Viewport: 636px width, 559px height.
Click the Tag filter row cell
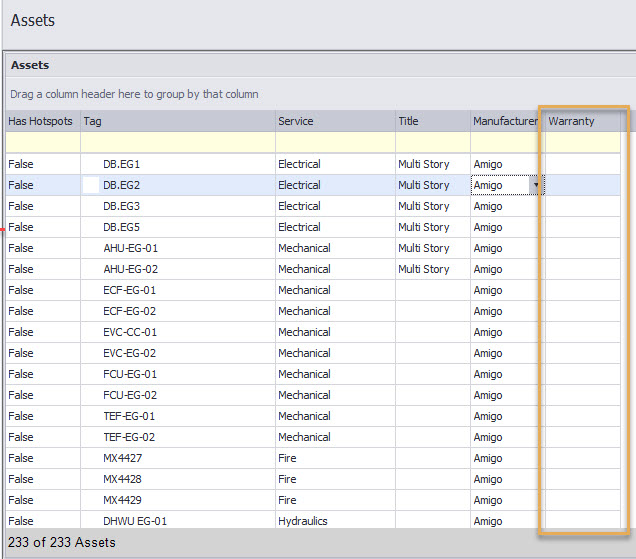pyautogui.click(x=178, y=142)
